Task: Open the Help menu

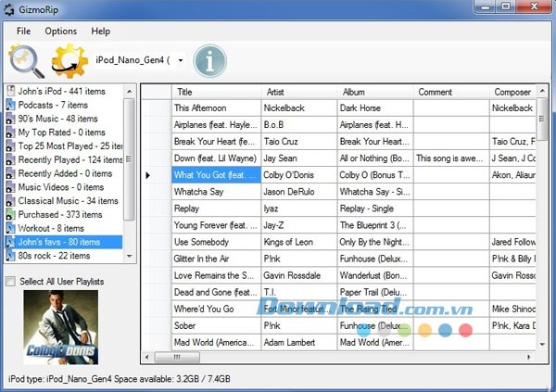Action: 100,31
